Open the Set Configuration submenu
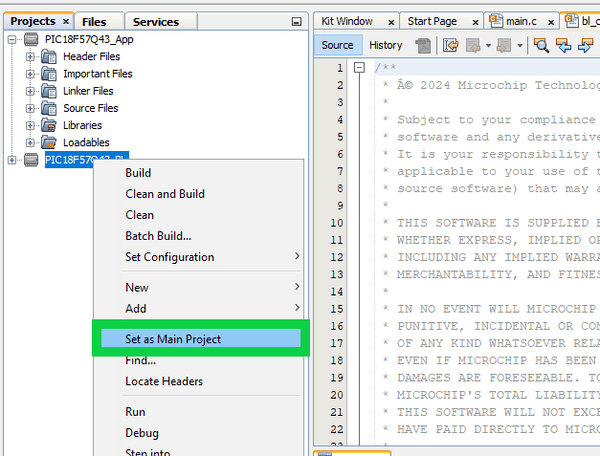The image size is (600, 456). coord(170,257)
